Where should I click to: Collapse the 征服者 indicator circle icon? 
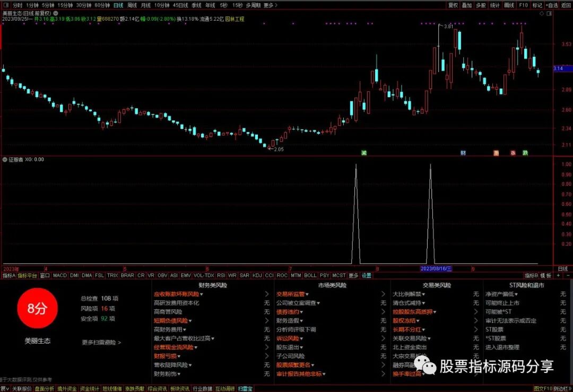(x=5, y=160)
